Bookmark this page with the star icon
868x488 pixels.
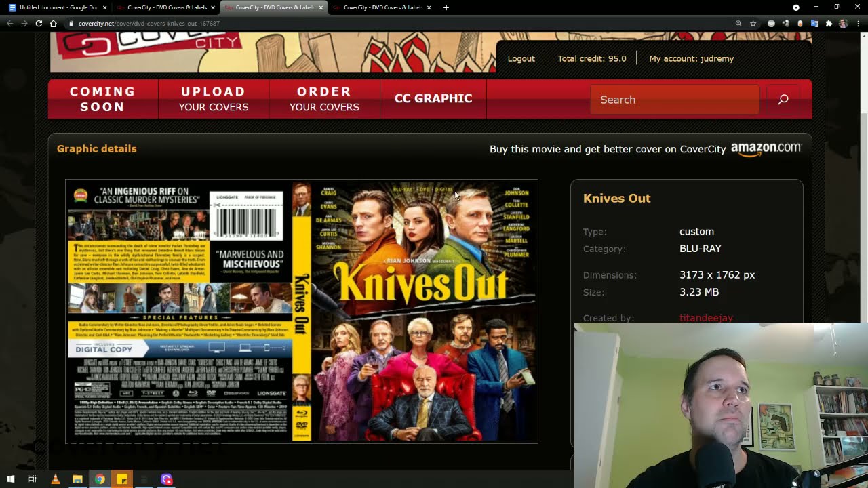coord(753,23)
